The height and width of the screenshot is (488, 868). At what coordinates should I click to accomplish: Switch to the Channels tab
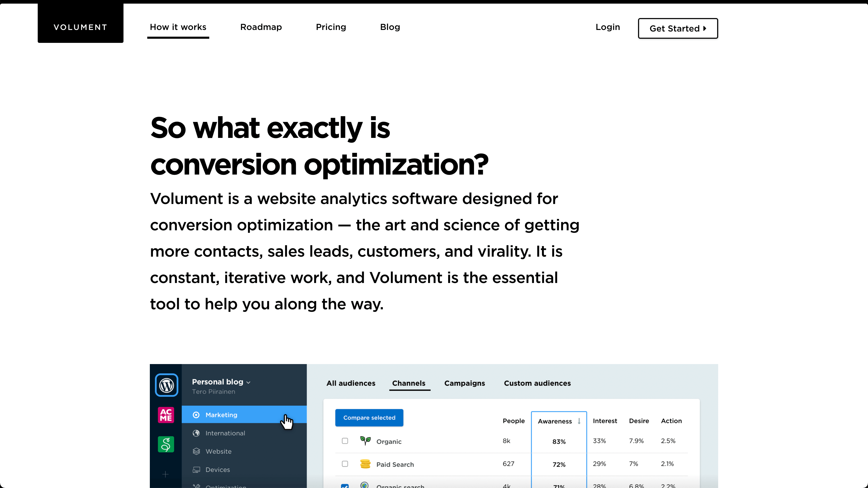pos(409,383)
